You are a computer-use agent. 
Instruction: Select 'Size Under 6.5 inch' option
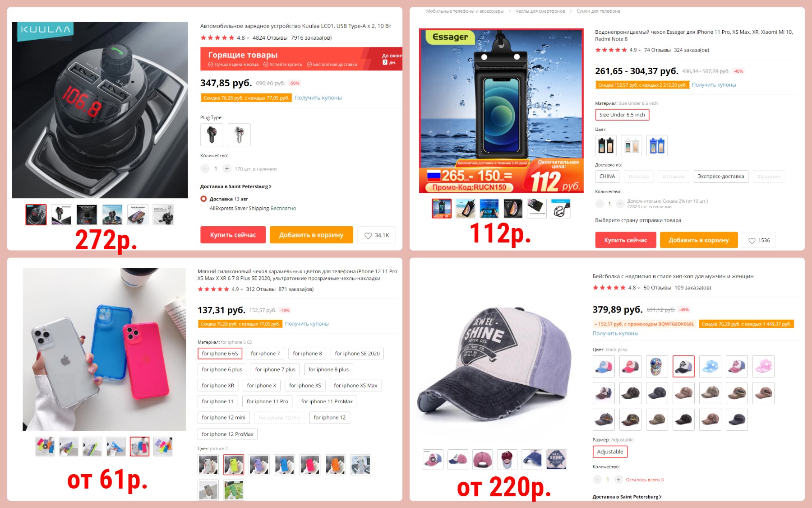pyautogui.click(x=622, y=115)
